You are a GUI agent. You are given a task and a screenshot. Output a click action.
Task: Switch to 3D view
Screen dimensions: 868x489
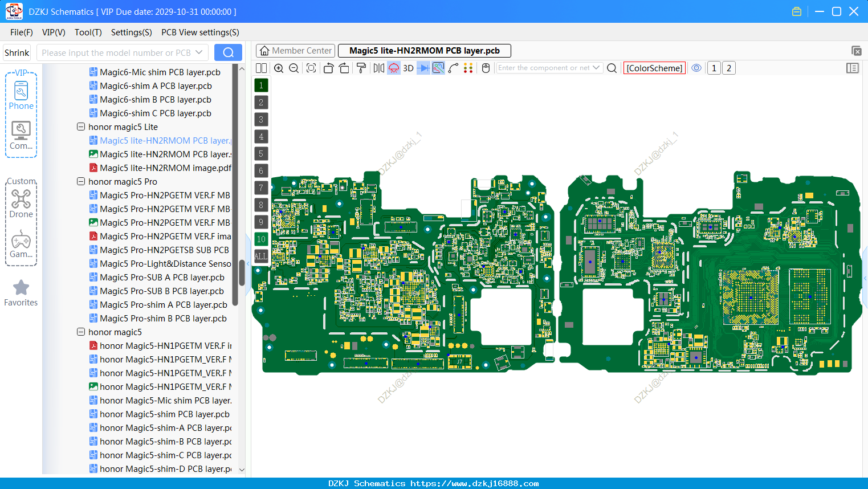[408, 68]
